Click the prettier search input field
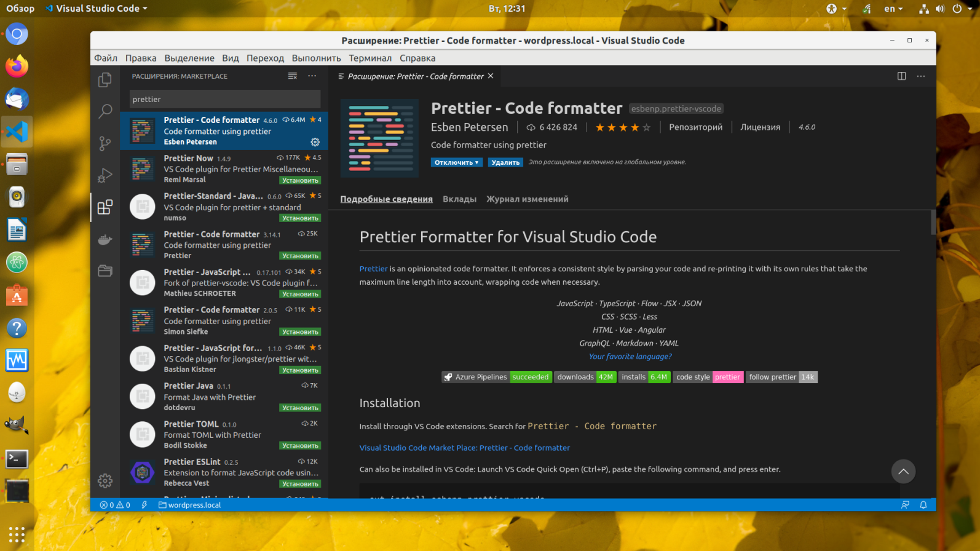 [224, 99]
